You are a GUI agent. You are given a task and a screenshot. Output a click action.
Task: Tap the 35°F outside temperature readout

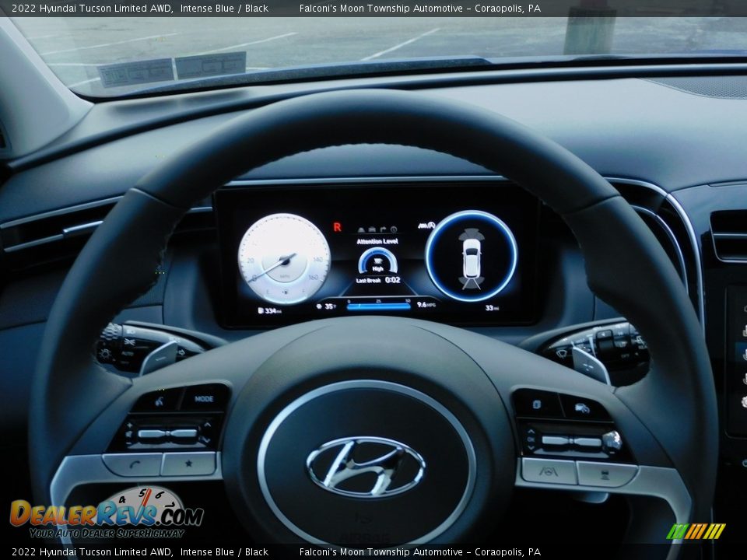tap(327, 306)
